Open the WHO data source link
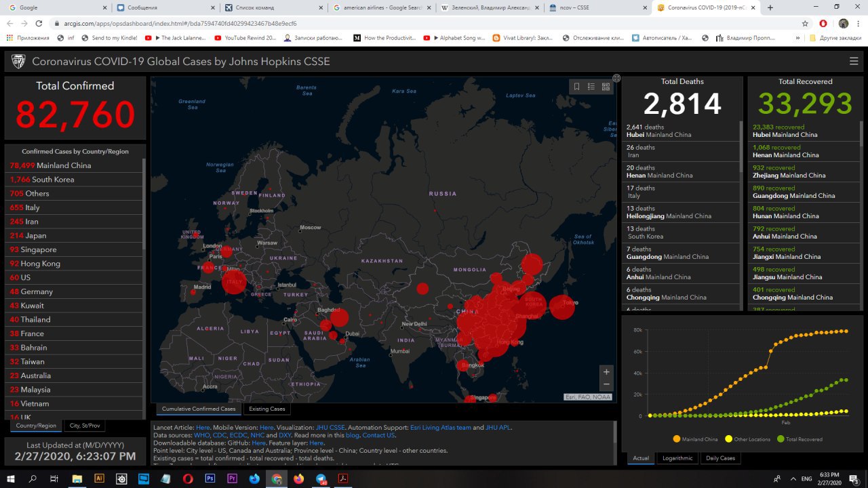This screenshot has width=868, height=488. [x=202, y=435]
